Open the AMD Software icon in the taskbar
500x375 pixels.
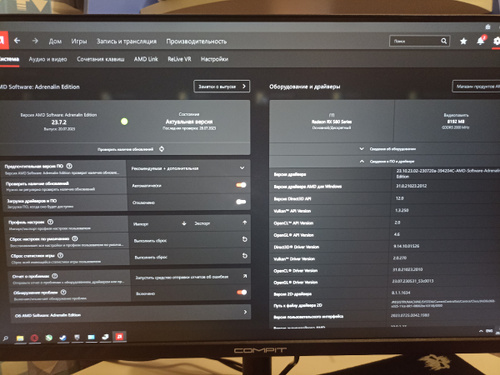coord(119,336)
